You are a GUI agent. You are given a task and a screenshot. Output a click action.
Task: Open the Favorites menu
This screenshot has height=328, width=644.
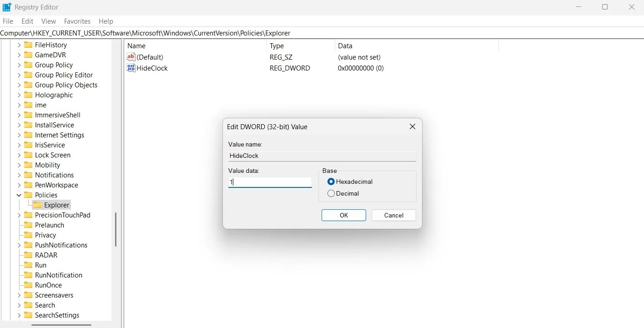pyautogui.click(x=77, y=21)
